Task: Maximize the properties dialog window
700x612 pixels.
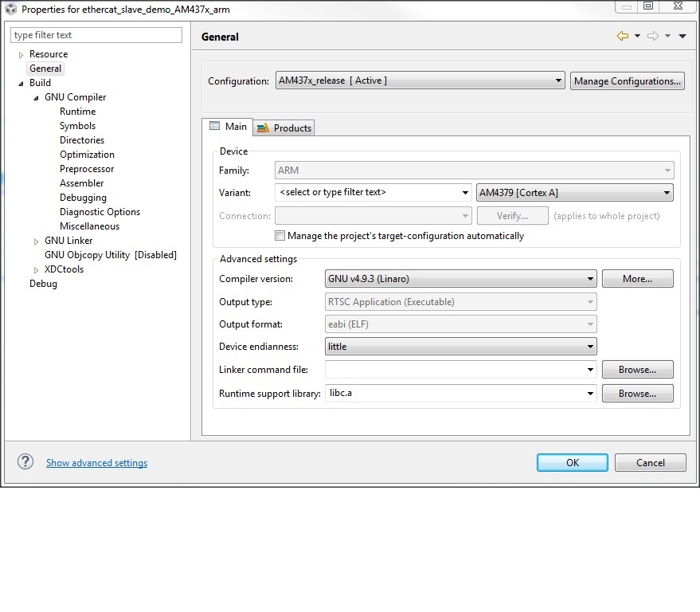Action: click(648, 6)
